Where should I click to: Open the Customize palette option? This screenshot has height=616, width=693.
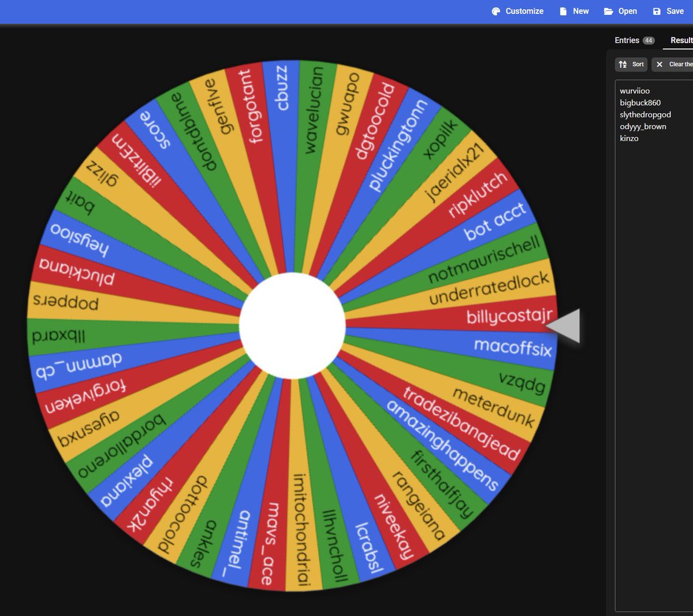517,11
